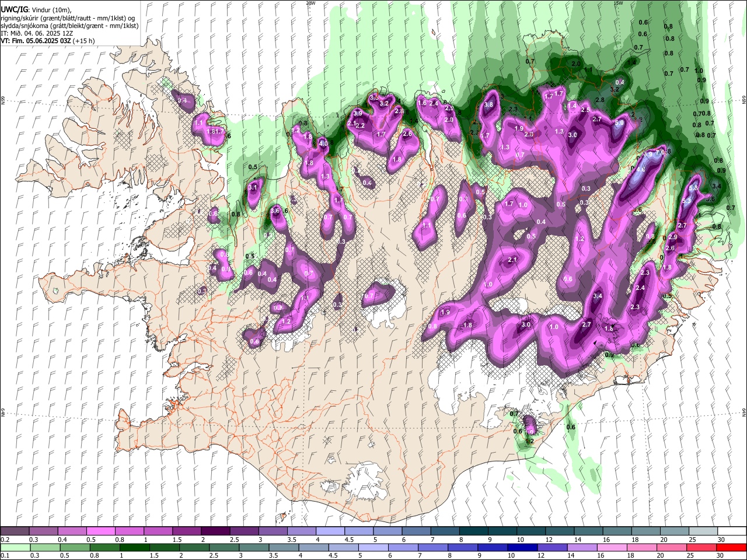Image resolution: width=747 pixels, height=560 pixels.
Task: Click the bright pink 0.5–0.8 swatch in upper legend row
Action: pos(101,531)
